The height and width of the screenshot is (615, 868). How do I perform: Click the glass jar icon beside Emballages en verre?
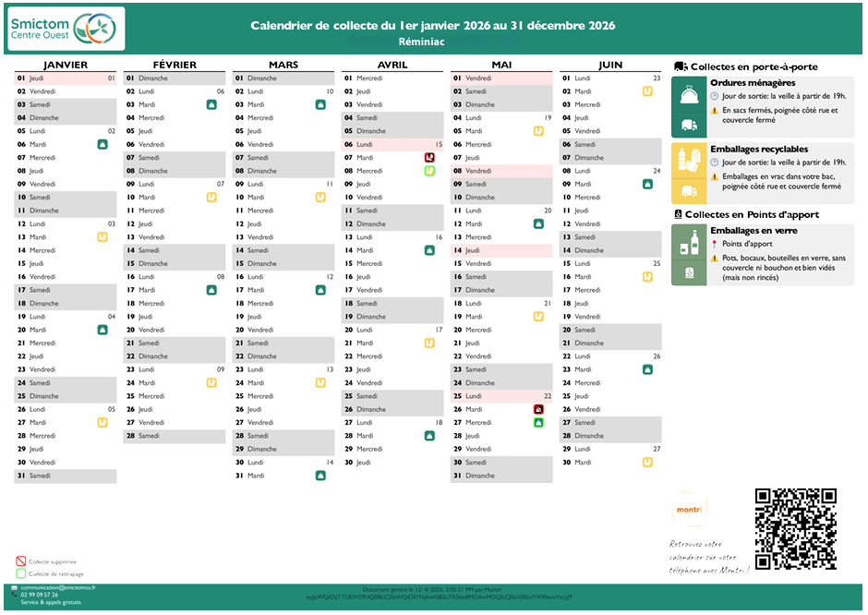[x=689, y=242]
